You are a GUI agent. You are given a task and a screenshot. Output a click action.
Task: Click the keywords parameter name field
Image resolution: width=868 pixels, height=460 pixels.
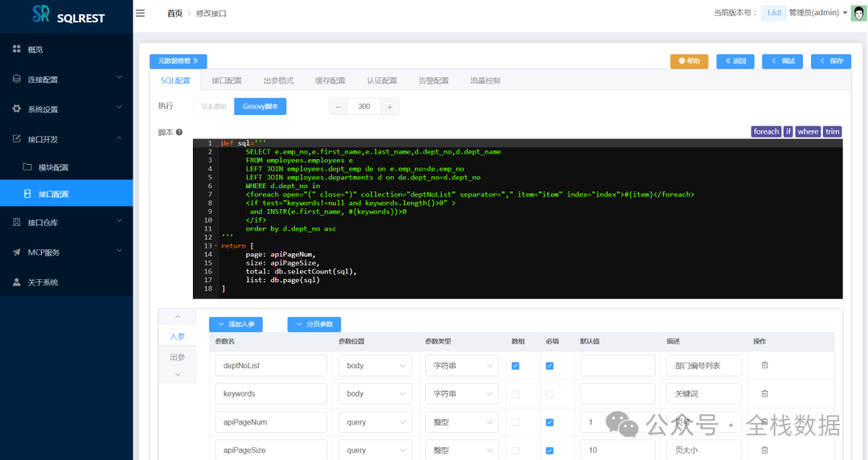click(271, 394)
